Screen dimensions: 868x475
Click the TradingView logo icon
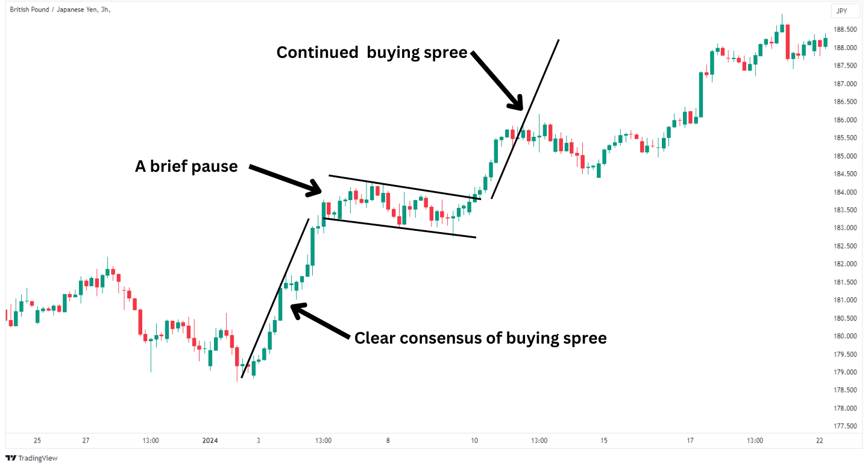click(10, 458)
